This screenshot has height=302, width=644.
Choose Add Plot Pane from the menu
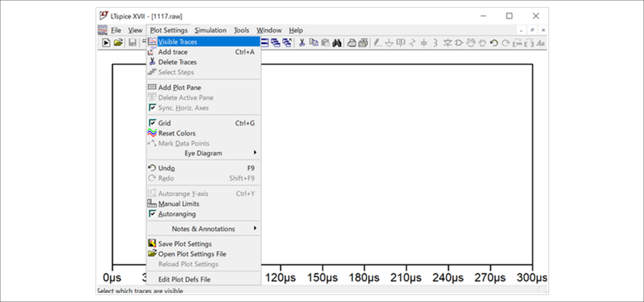(203, 87)
